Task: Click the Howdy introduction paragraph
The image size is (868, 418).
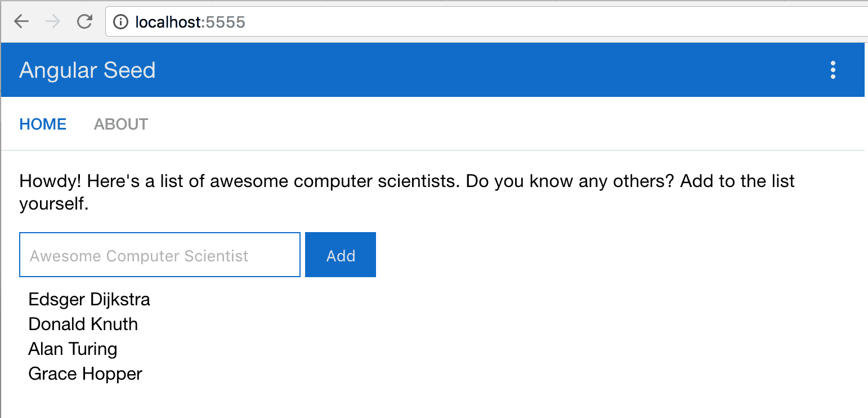Action: click(x=407, y=193)
